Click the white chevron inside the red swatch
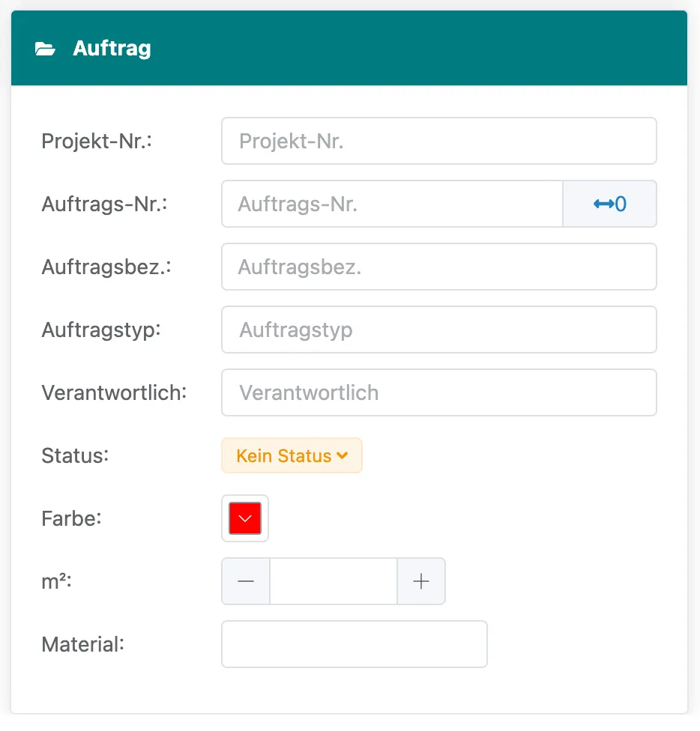 pyautogui.click(x=244, y=518)
